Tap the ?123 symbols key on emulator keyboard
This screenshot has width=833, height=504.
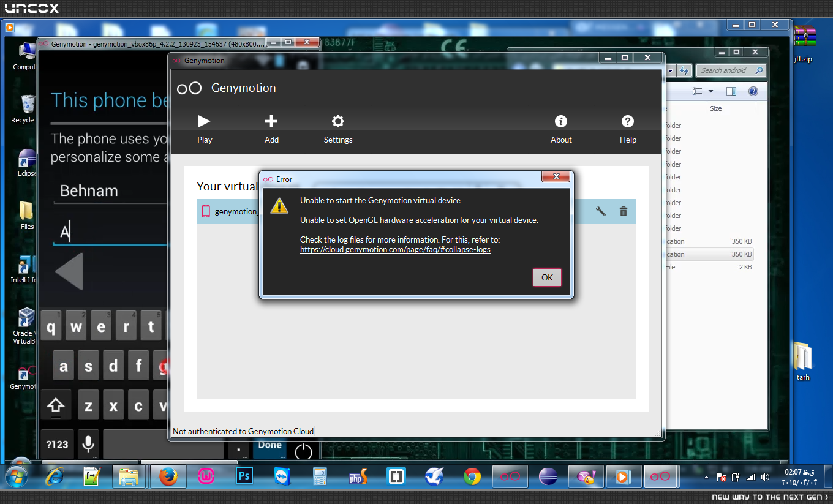point(57,444)
